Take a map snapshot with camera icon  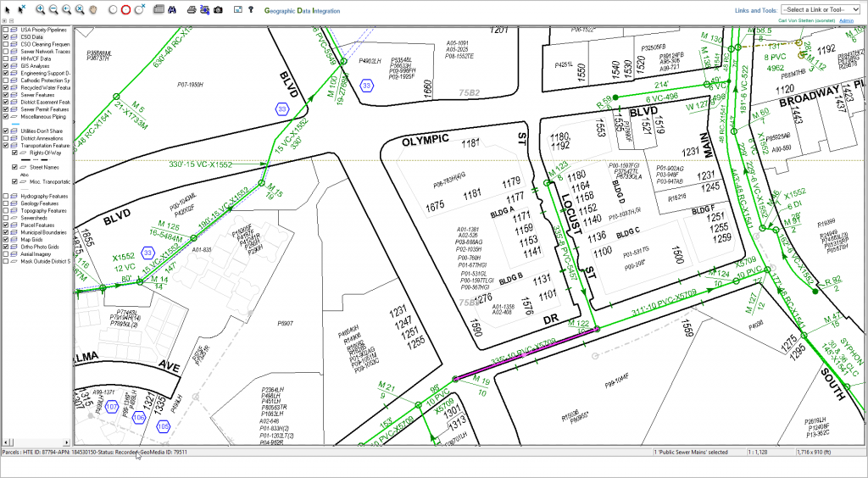[218, 9]
